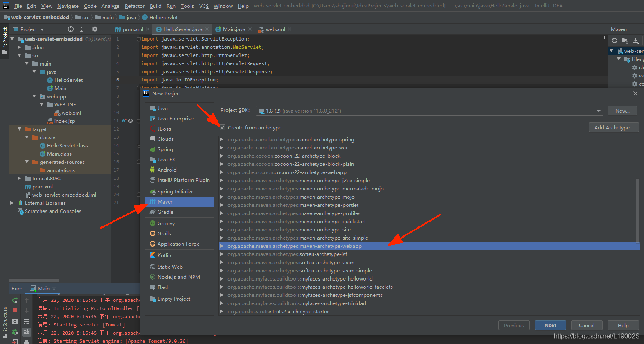Screen dimensions: 644x344
Task: Open the VCS menu
Action: point(204,6)
